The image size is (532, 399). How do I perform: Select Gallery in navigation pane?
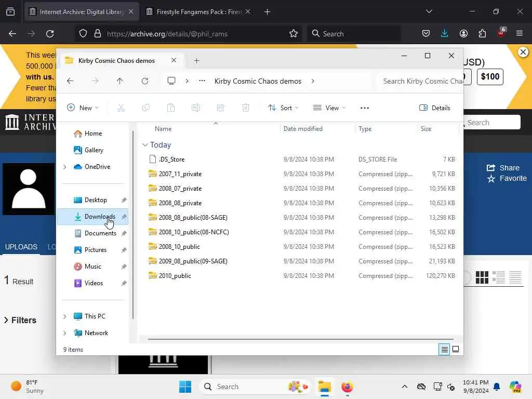88,150
